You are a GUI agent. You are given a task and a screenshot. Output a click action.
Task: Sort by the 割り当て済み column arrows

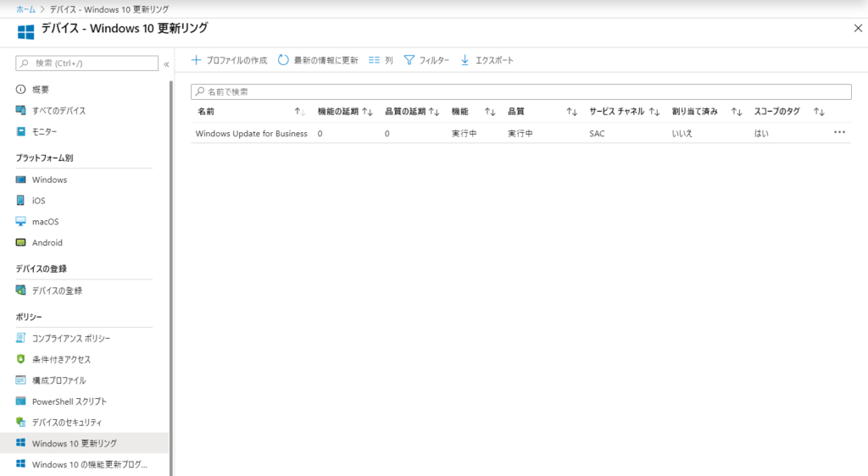(737, 112)
